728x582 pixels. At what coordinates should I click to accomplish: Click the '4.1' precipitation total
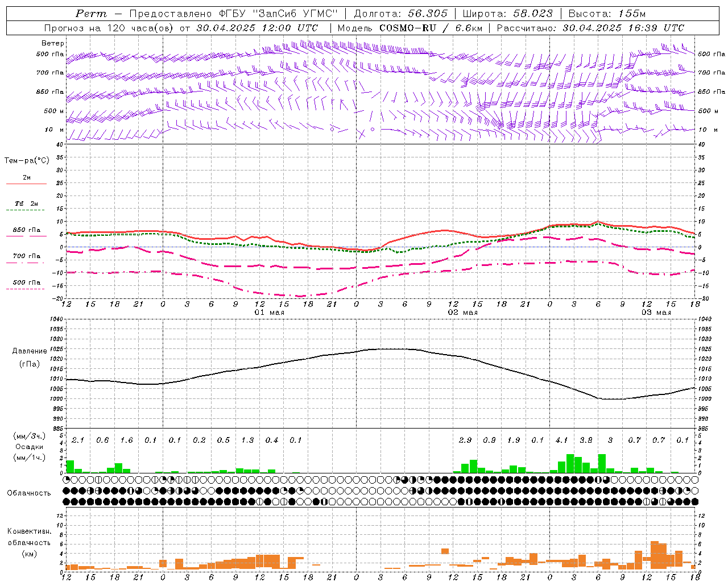[562, 440]
